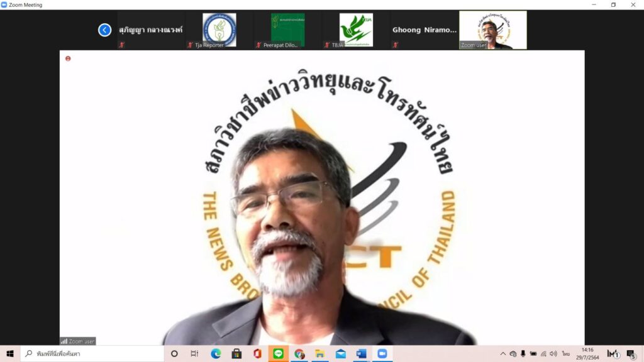The image size is (644, 362).
Task: Expand the system tray hidden icons
Action: 502,354
